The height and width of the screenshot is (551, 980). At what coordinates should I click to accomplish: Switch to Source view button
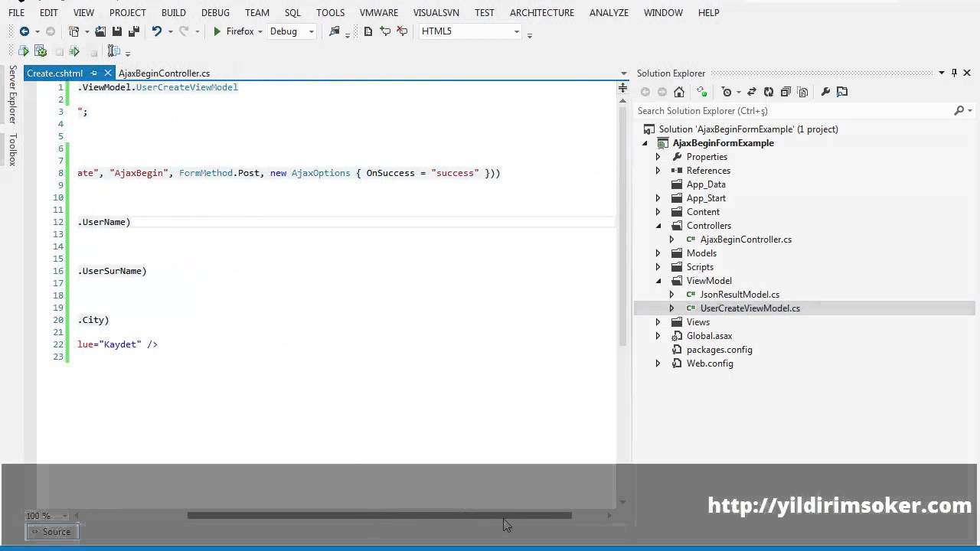(52, 532)
